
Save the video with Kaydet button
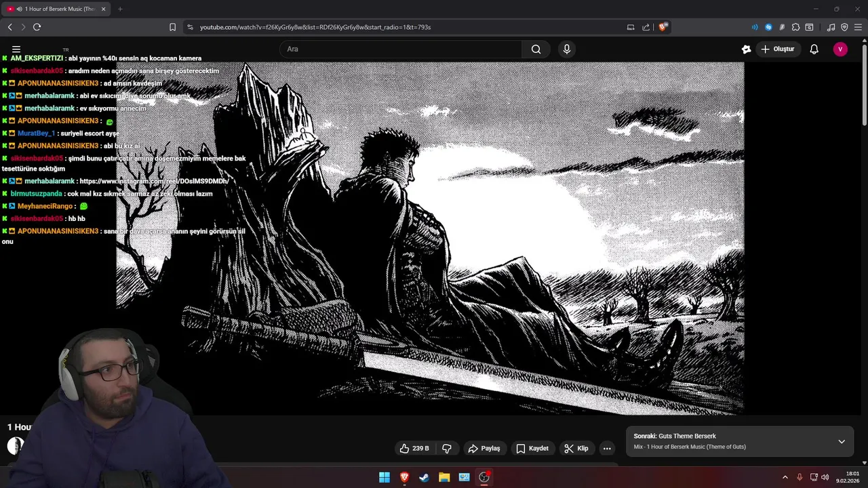pyautogui.click(x=532, y=448)
